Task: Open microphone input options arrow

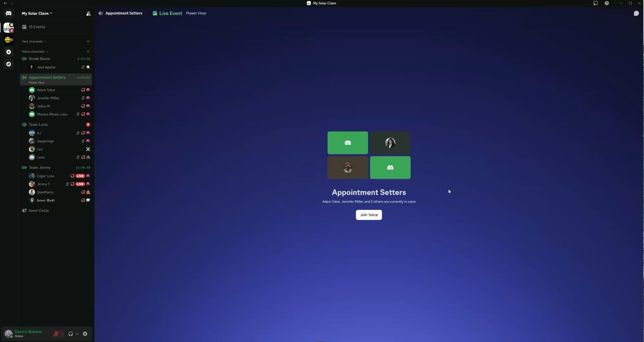Action: 63,334
